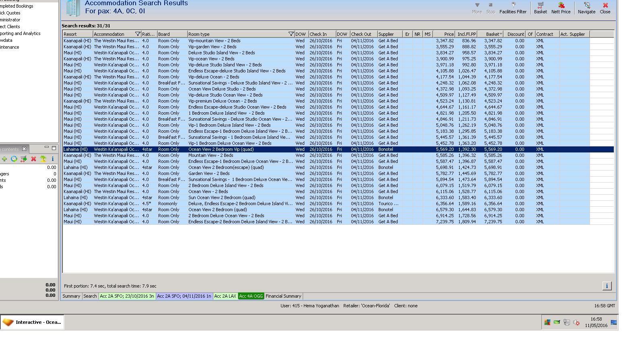Select the Garden View - 2 Beds row
This screenshot has height=362, width=644.
tap(338, 173)
